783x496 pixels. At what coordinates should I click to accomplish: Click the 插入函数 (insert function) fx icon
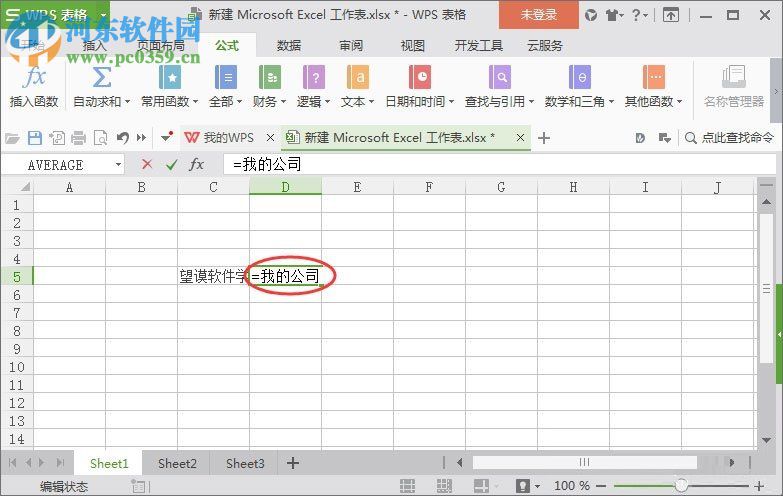pyautogui.click(x=34, y=77)
